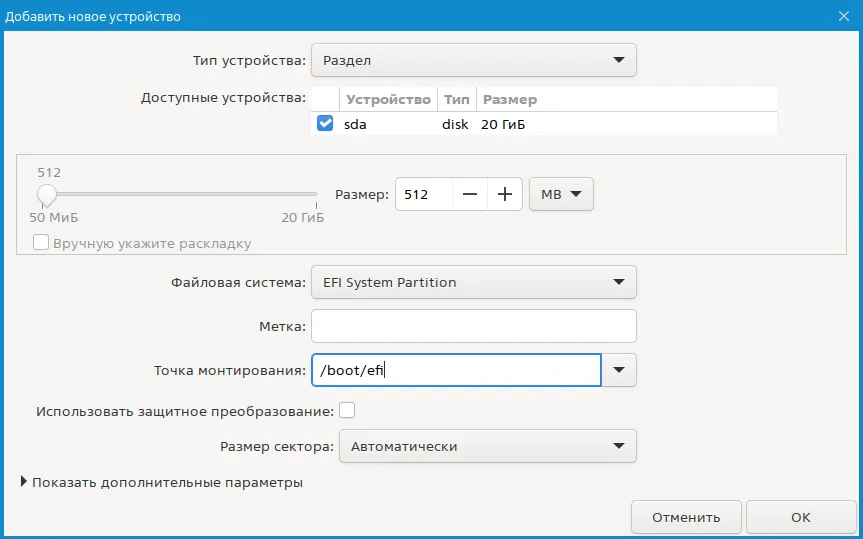The width and height of the screenshot is (863, 539).
Task: Enable Использовать защитное преобразование checkbox
Action: [x=347, y=410]
